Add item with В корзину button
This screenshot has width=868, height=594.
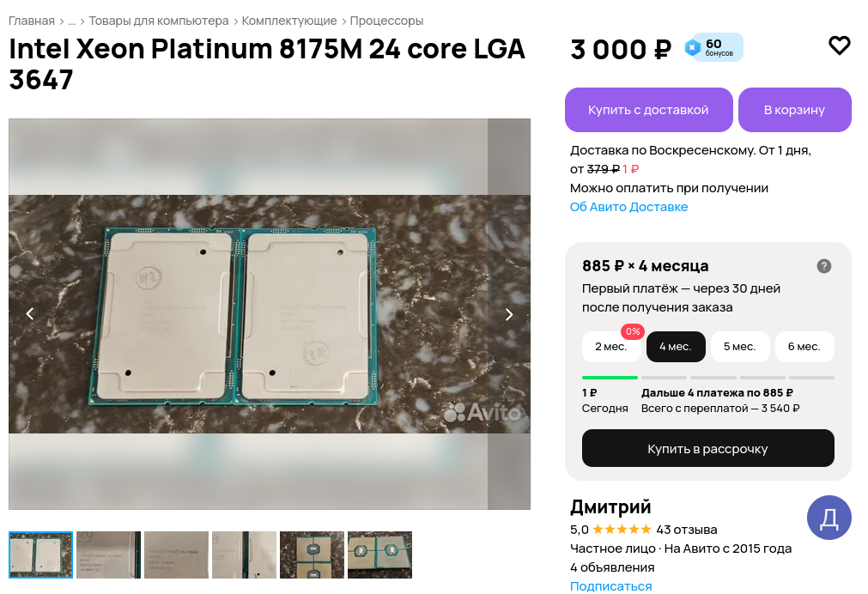pos(794,110)
